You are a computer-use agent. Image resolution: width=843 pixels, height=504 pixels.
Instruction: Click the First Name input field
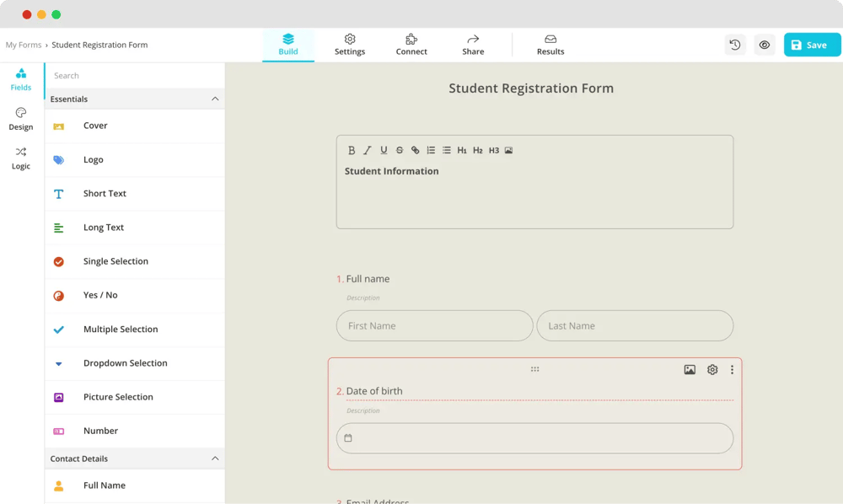point(434,326)
